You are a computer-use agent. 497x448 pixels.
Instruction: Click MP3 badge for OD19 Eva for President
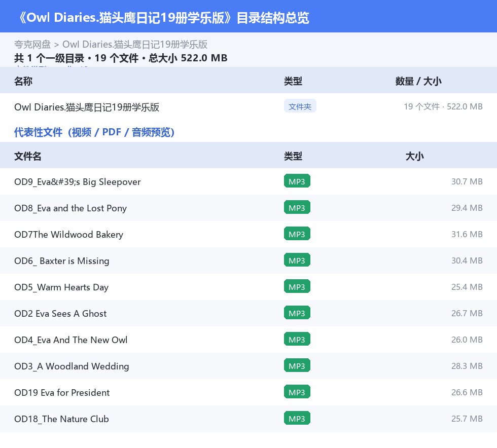click(297, 392)
